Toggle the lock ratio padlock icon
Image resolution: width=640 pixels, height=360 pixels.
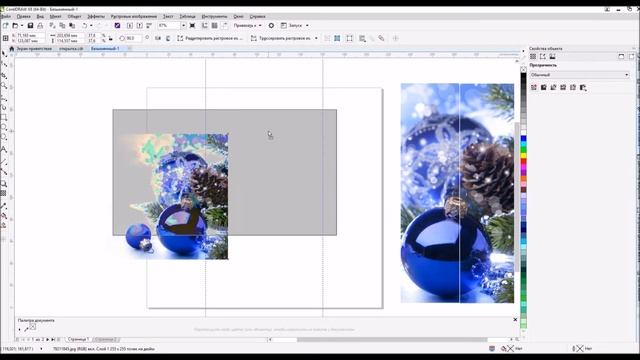[111, 38]
